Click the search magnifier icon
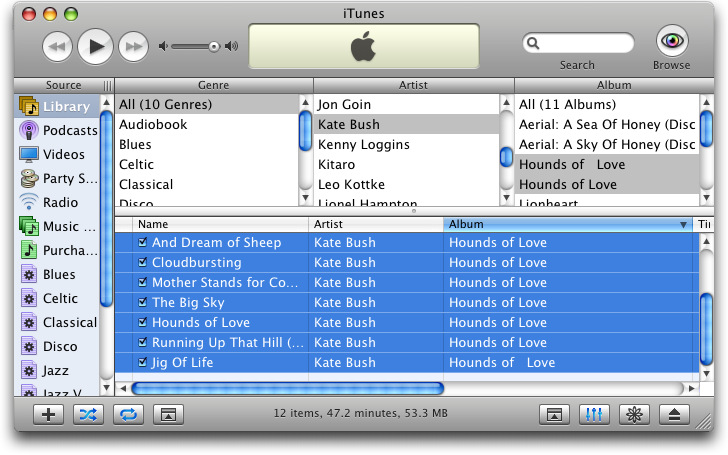The image size is (728, 455). tap(533, 43)
